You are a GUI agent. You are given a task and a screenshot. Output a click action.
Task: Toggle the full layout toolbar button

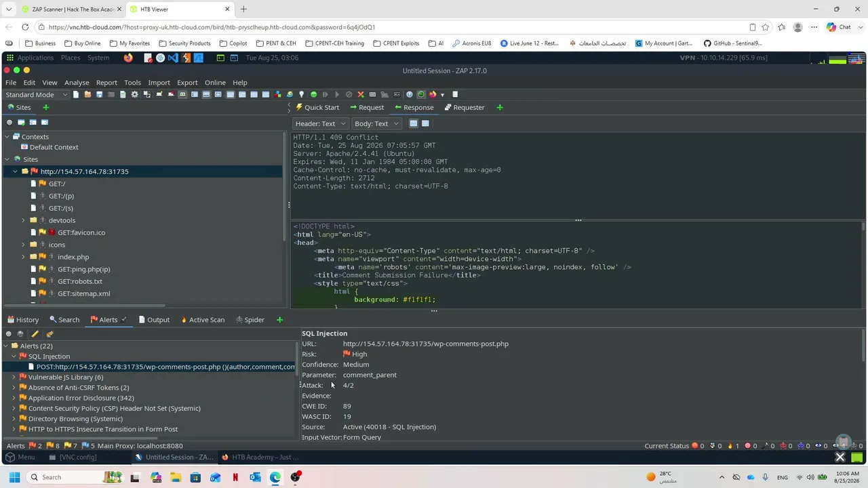[x=218, y=94]
